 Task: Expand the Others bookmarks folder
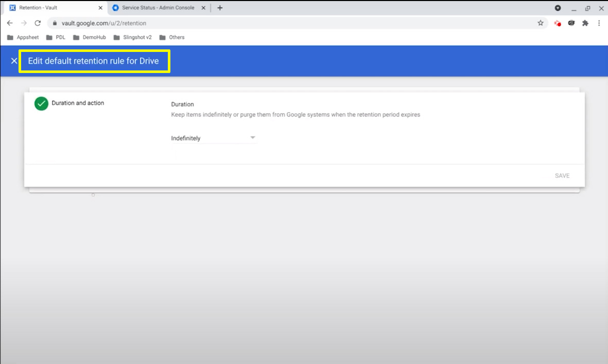click(x=171, y=37)
